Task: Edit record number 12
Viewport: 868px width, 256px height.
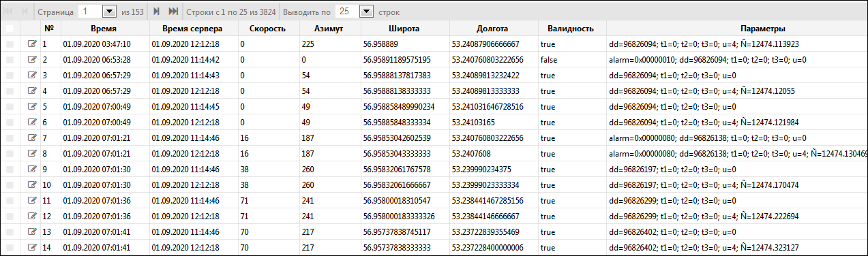Action: [x=31, y=217]
